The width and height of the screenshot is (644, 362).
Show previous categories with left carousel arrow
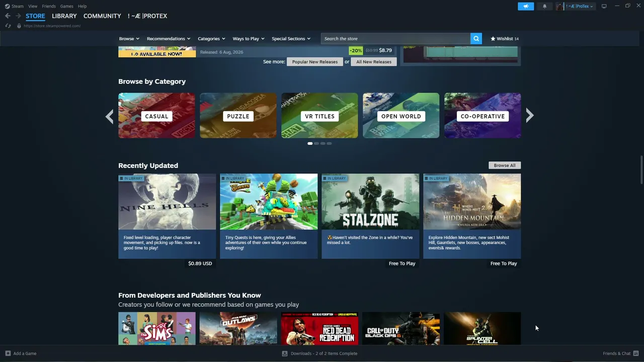click(x=110, y=116)
